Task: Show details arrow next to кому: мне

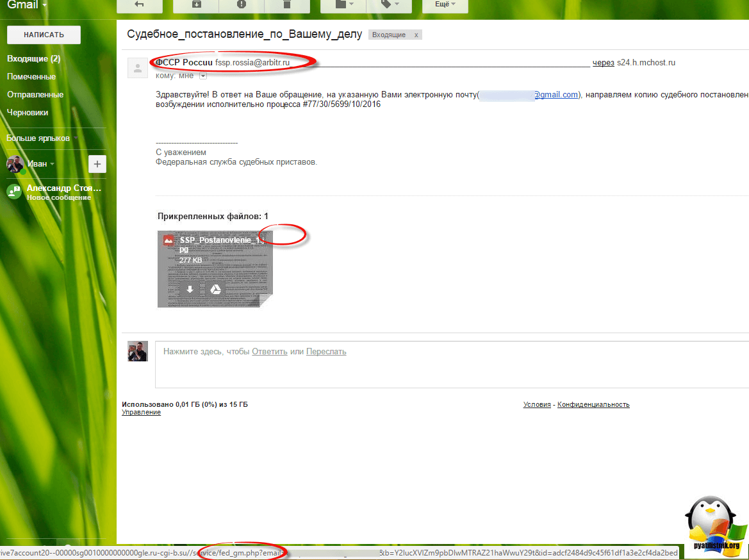Action: (x=203, y=76)
